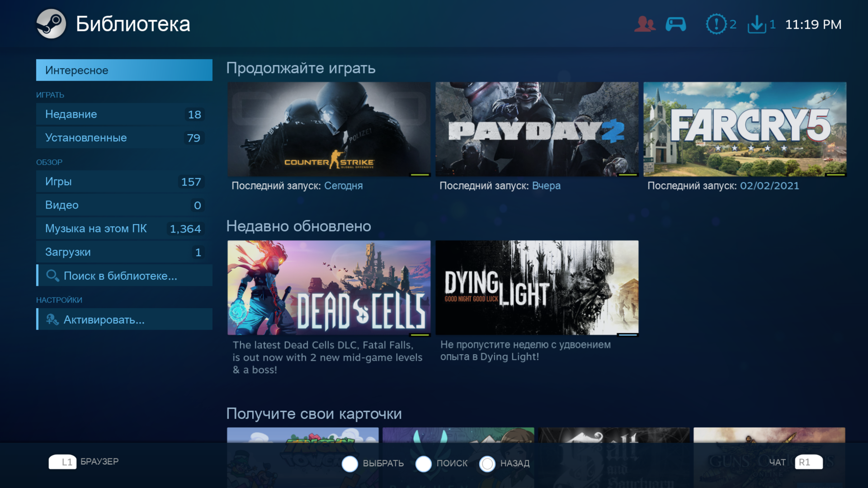Image resolution: width=868 pixels, height=488 pixels.
Task: Click 'Последний запуск: 02/02/2021' caption
Action: click(723, 186)
